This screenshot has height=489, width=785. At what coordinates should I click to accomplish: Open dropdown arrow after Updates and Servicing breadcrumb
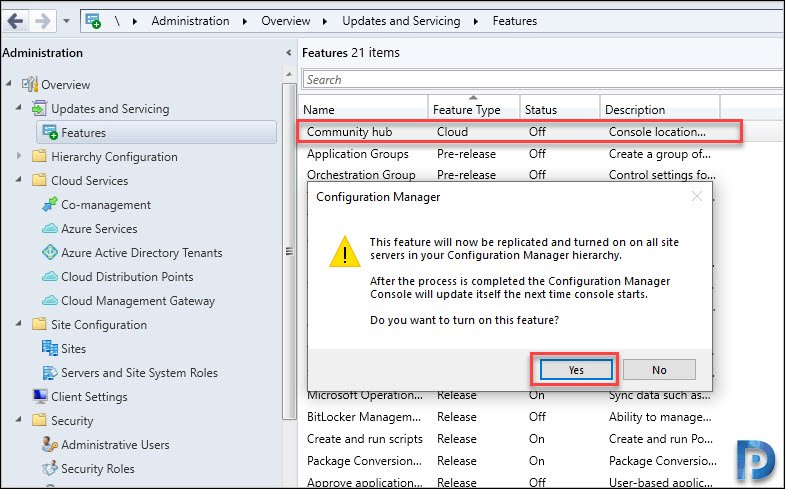(476, 22)
